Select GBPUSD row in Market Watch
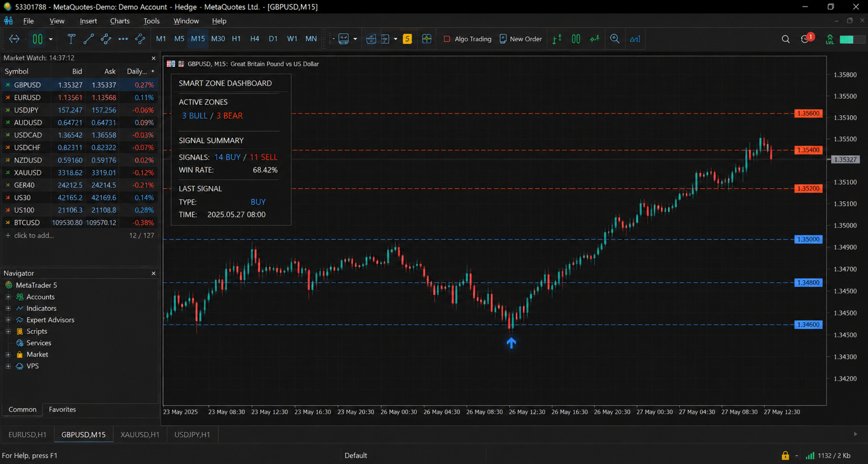The width and height of the screenshot is (868, 464). 80,85
